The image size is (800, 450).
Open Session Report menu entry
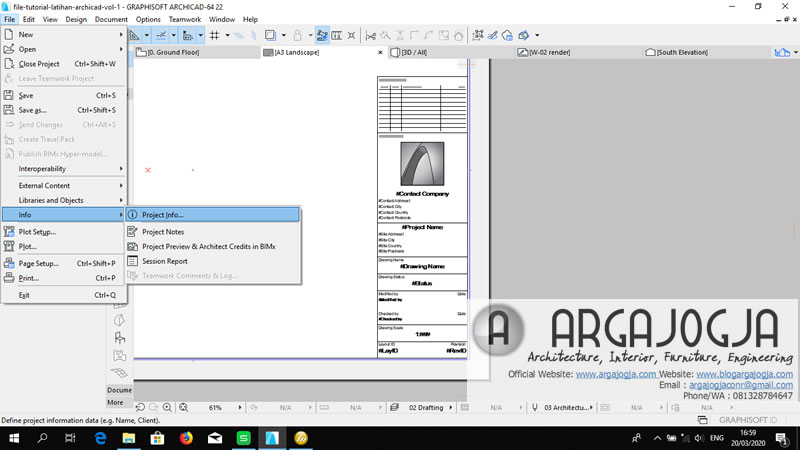click(213, 261)
